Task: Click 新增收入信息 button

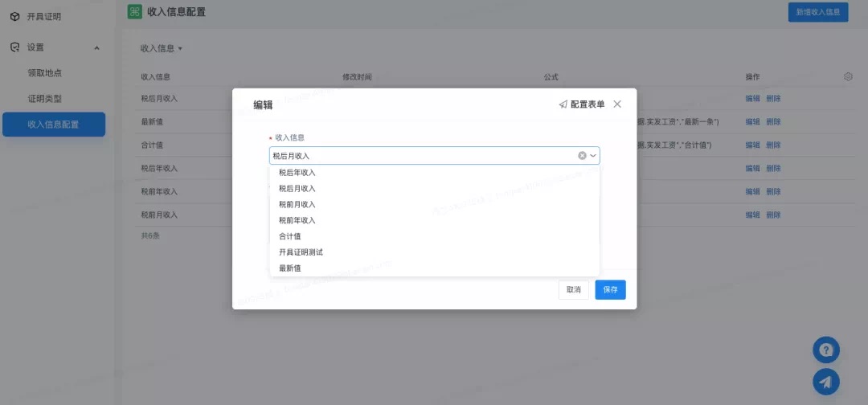Action: click(x=818, y=11)
